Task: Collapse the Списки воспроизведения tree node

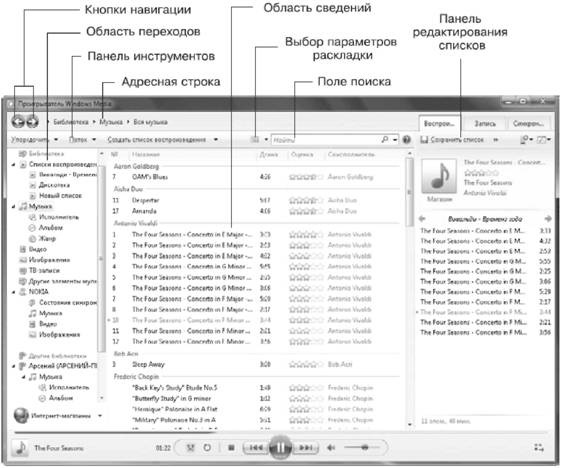Action: pyautogui.click(x=13, y=165)
